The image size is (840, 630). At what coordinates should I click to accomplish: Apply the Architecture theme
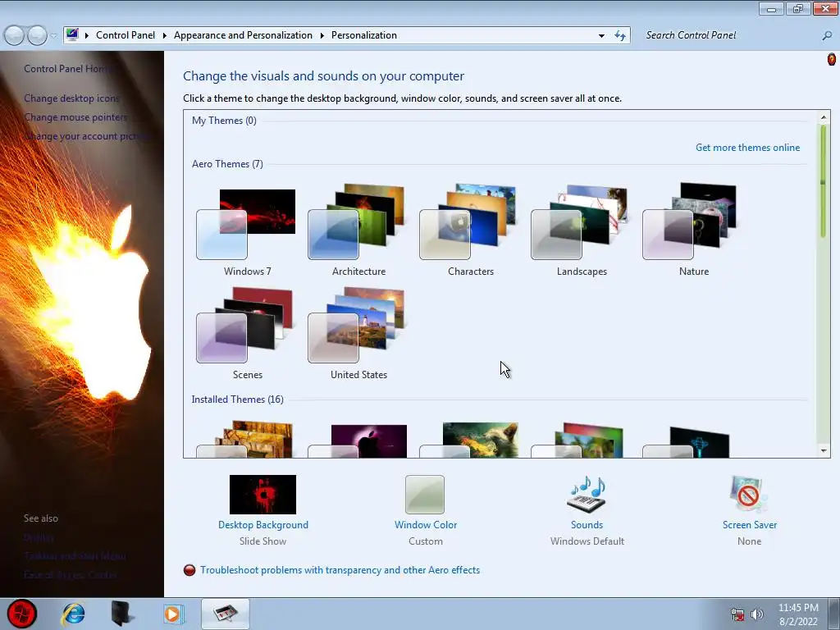[x=358, y=232]
